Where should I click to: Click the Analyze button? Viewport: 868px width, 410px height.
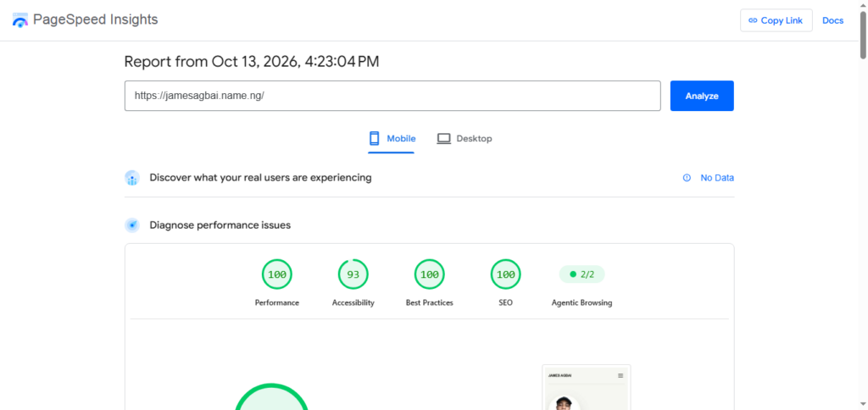pyautogui.click(x=702, y=96)
